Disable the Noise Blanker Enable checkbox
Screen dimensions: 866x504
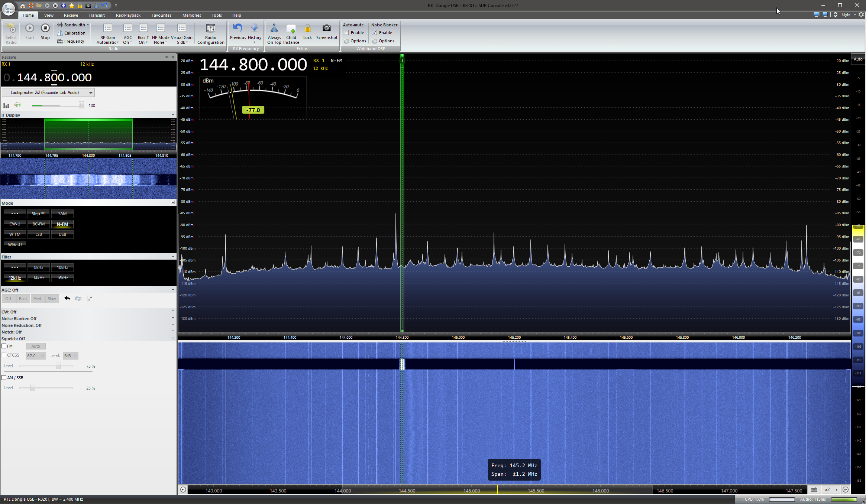tap(375, 33)
